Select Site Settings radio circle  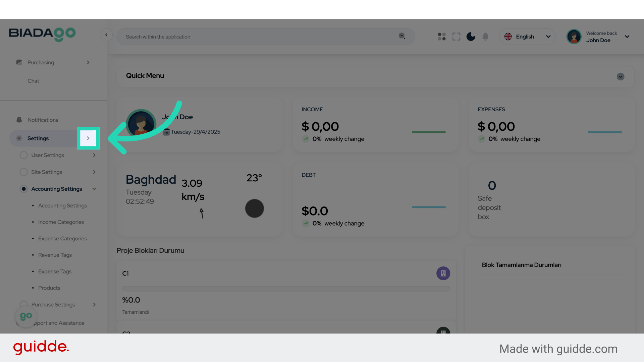click(24, 172)
